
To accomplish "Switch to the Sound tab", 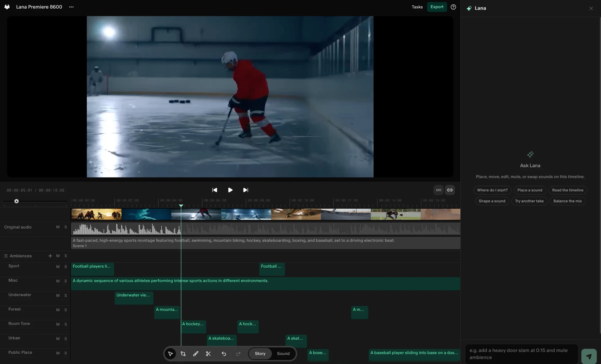I will click(283, 354).
